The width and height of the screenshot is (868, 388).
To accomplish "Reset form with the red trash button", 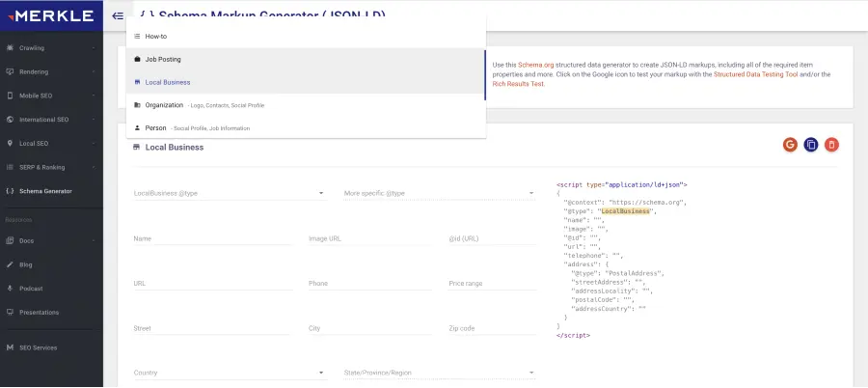I will [831, 145].
